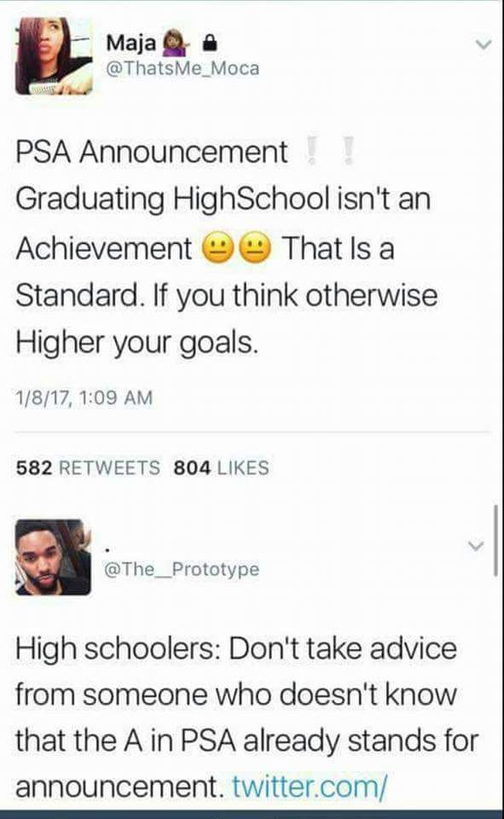Follow the twitter.com/ link in the reply
This screenshot has height=819, width=504.
[x=310, y=786]
